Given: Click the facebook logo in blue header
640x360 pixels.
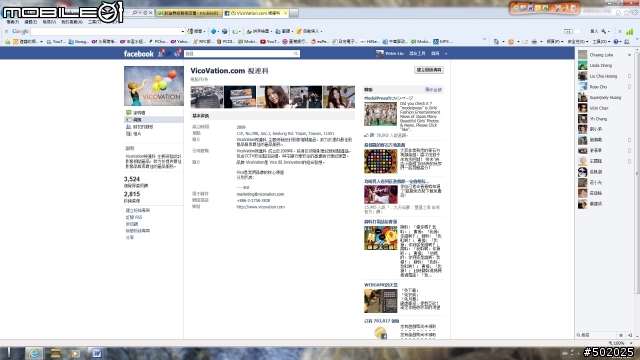Looking at the screenshot, I should pyautogui.click(x=138, y=54).
